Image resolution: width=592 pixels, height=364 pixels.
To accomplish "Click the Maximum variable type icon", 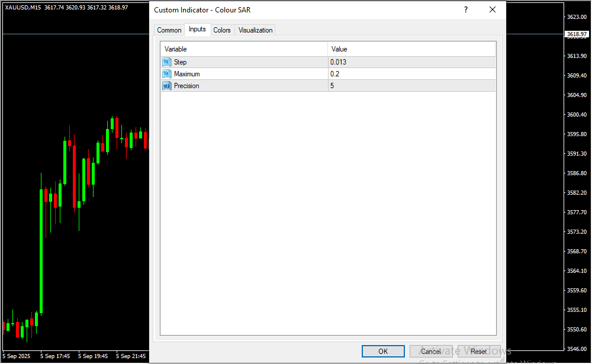I will 166,74.
